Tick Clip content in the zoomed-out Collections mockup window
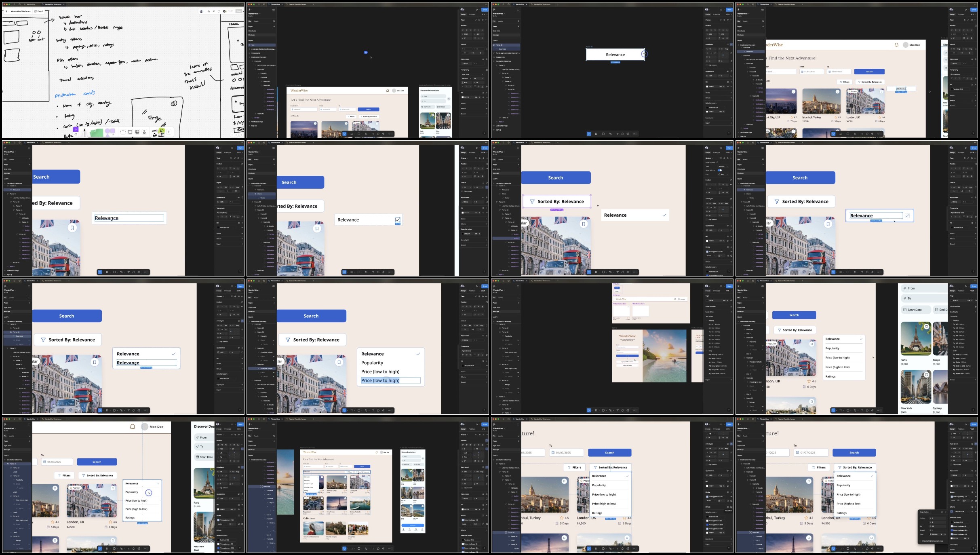 462,488
